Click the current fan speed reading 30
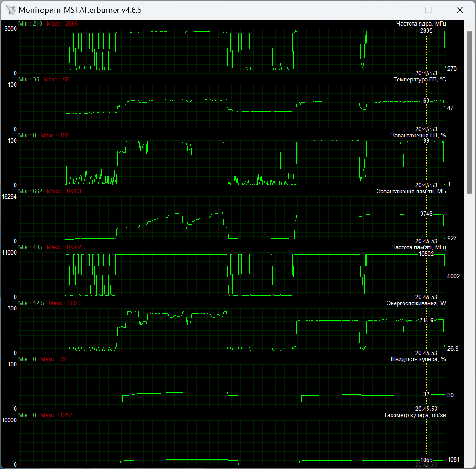The image size is (476, 469). coord(450,395)
